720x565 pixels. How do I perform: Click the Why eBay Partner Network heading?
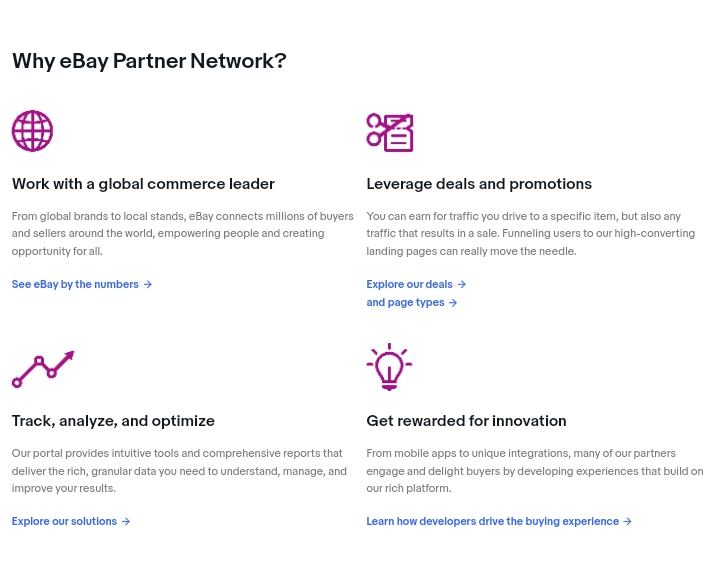coord(149,61)
